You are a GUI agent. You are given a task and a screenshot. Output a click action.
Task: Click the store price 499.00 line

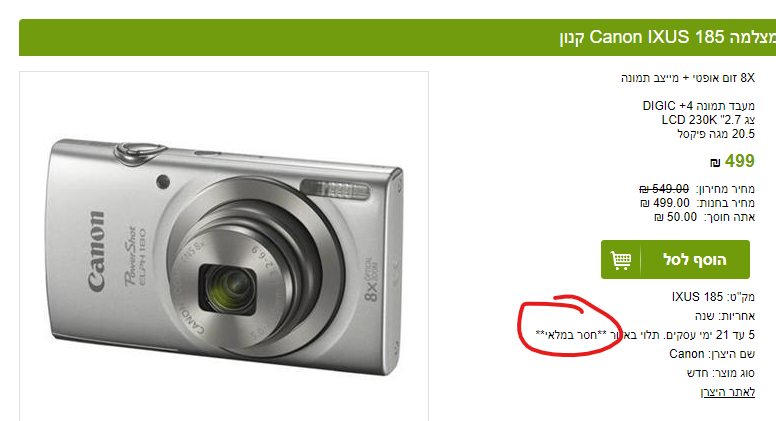(x=697, y=203)
